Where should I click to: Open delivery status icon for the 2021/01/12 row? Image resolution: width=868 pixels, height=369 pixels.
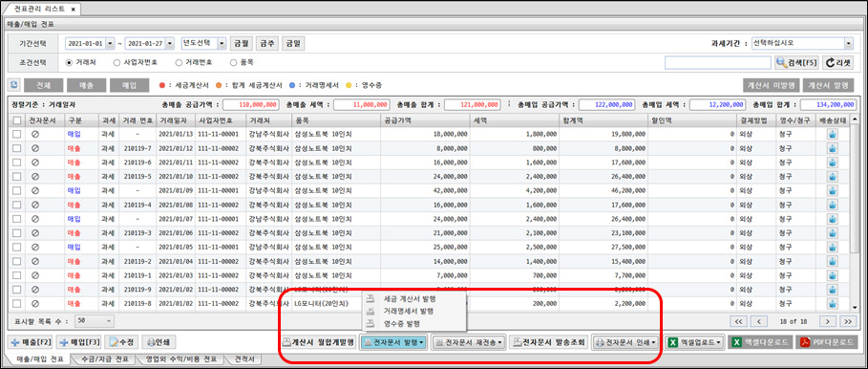tap(834, 148)
